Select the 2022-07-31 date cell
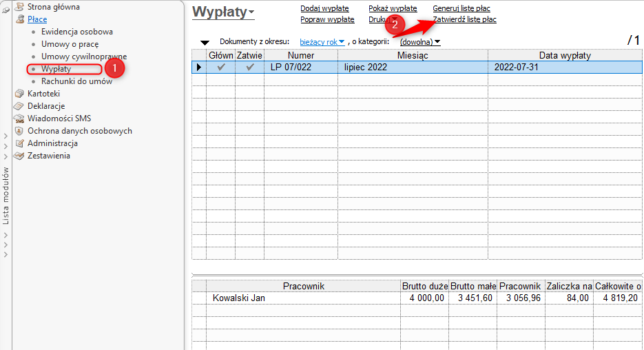 (565, 67)
